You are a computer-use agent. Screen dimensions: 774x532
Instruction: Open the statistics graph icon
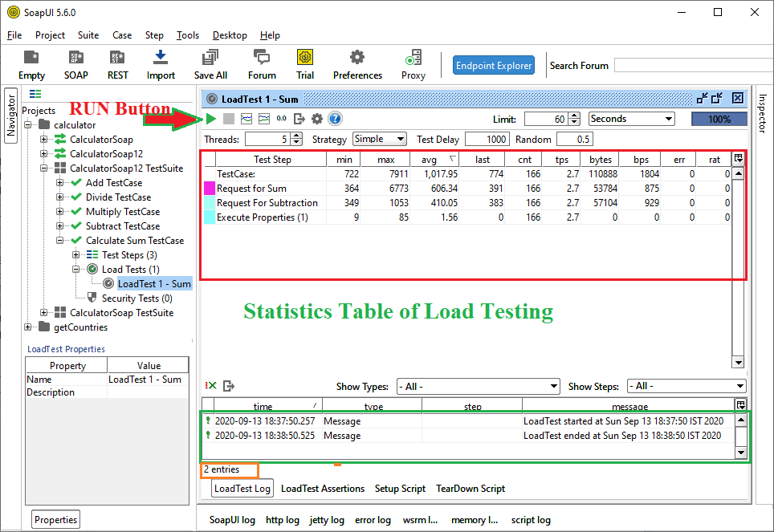[246, 119]
